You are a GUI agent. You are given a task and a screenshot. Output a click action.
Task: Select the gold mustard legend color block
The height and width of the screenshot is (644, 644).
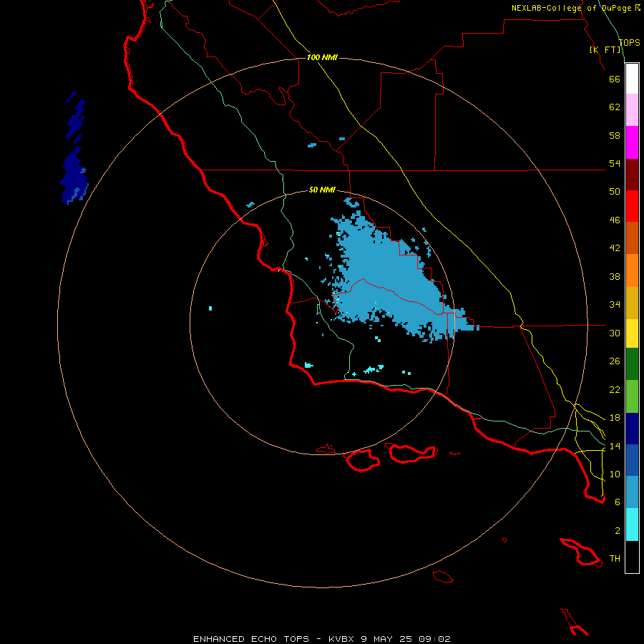pyautogui.click(x=632, y=303)
